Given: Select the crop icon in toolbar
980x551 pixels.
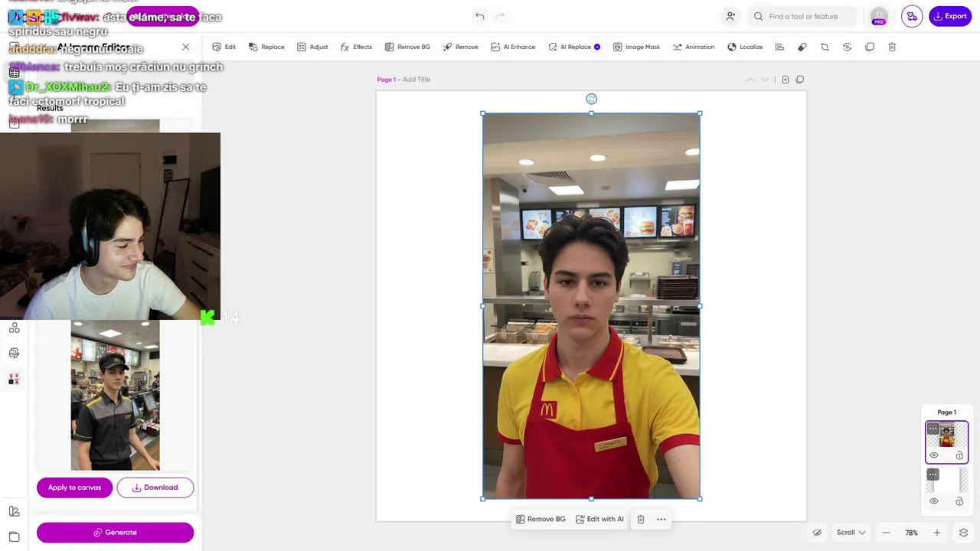Looking at the screenshot, I should [x=825, y=47].
